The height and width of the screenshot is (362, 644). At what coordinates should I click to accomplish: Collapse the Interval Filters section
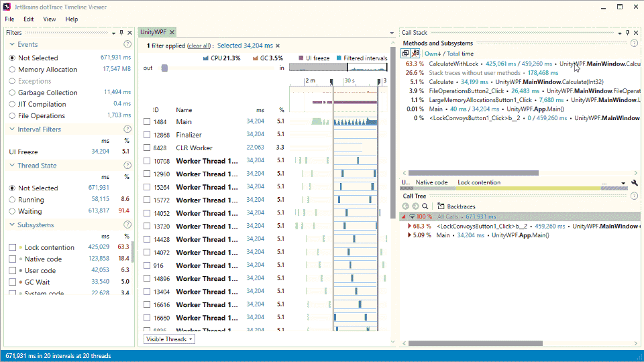[12, 129]
